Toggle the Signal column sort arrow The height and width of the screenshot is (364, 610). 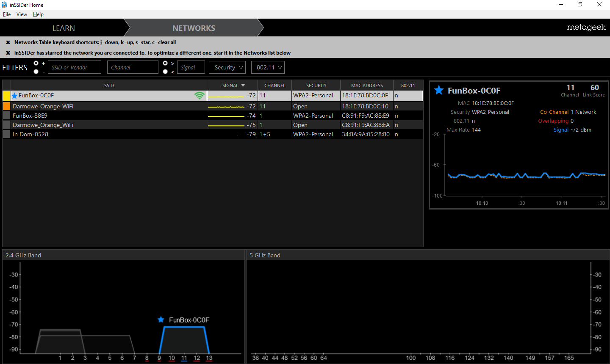243,85
